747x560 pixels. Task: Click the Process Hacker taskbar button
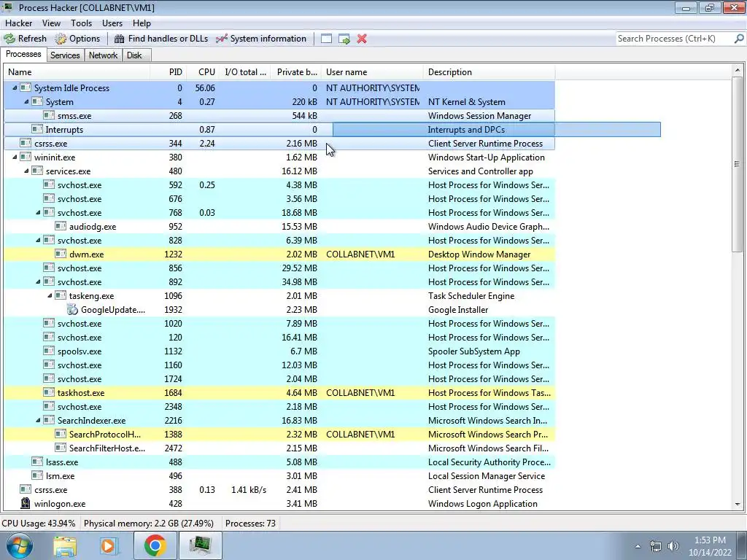[x=200, y=545]
